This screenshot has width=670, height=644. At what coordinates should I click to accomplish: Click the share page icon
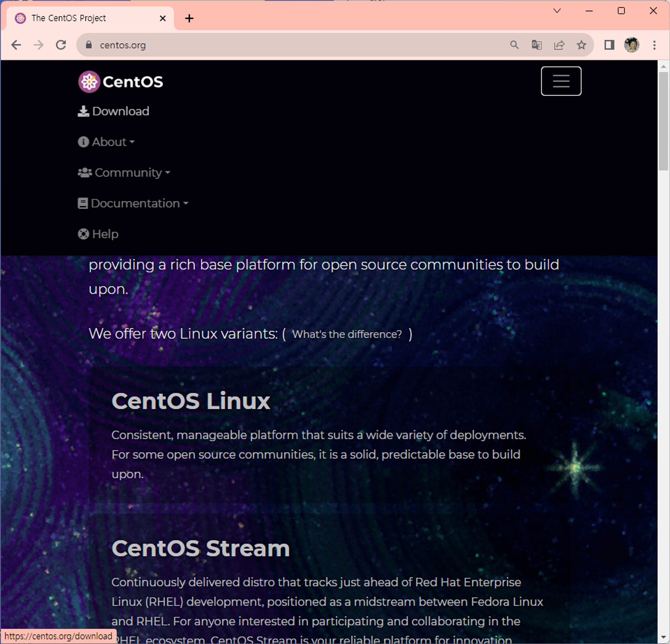[559, 45]
